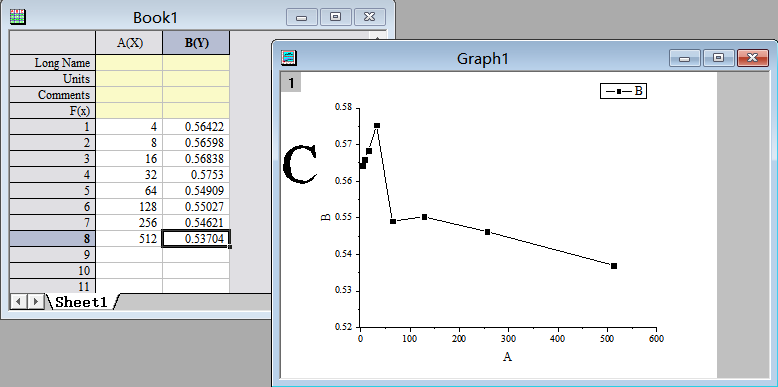Click the Graph1 window icon
The width and height of the screenshot is (778, 387).
pyautogui.click(x=289, y=58)
